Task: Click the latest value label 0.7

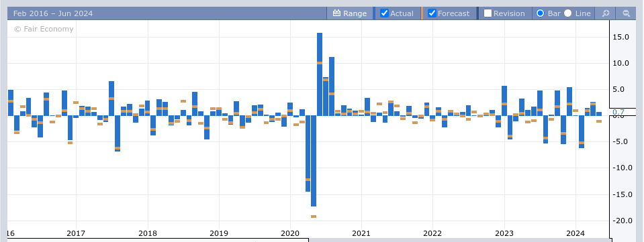Action: [x=618, y=112]
